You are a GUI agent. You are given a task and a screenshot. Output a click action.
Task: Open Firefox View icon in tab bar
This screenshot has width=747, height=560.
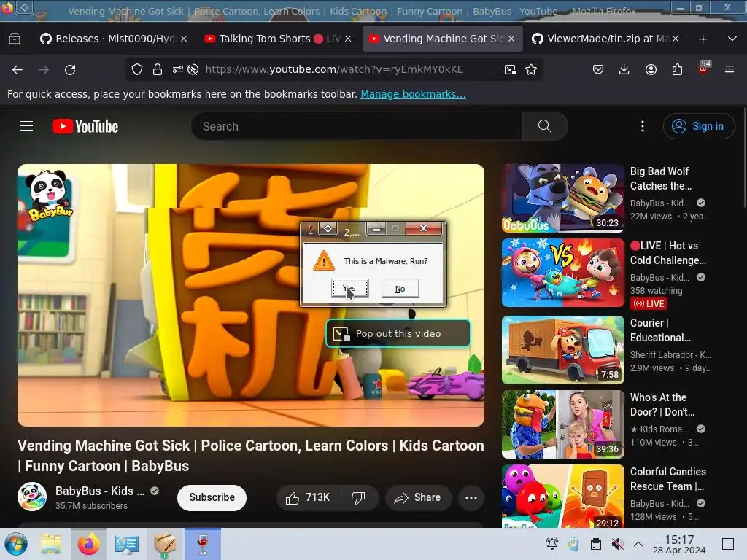click(x=15, y=39)
